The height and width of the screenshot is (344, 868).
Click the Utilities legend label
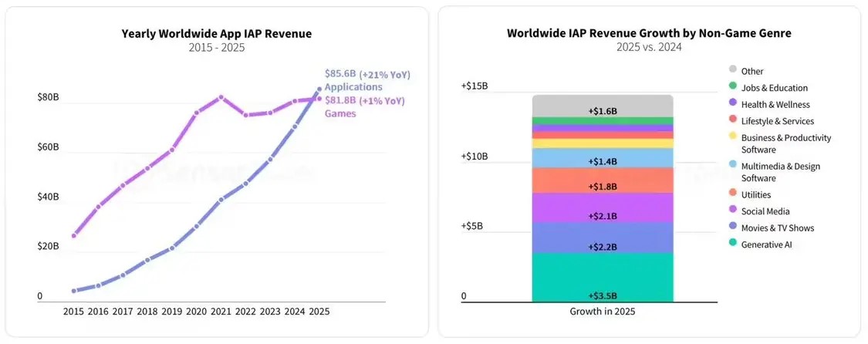[x=756, y=194]
